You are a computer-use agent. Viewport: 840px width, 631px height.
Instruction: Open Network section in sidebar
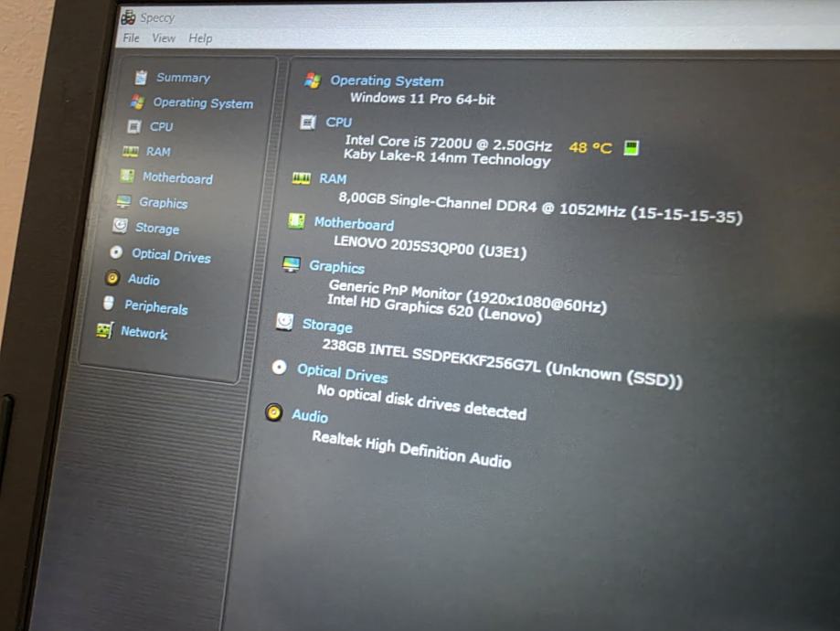point(144,333)
